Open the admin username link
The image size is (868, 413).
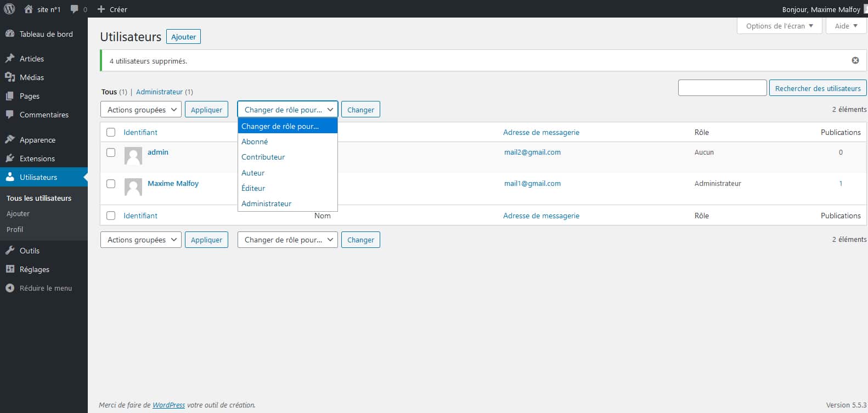point(158,152)
